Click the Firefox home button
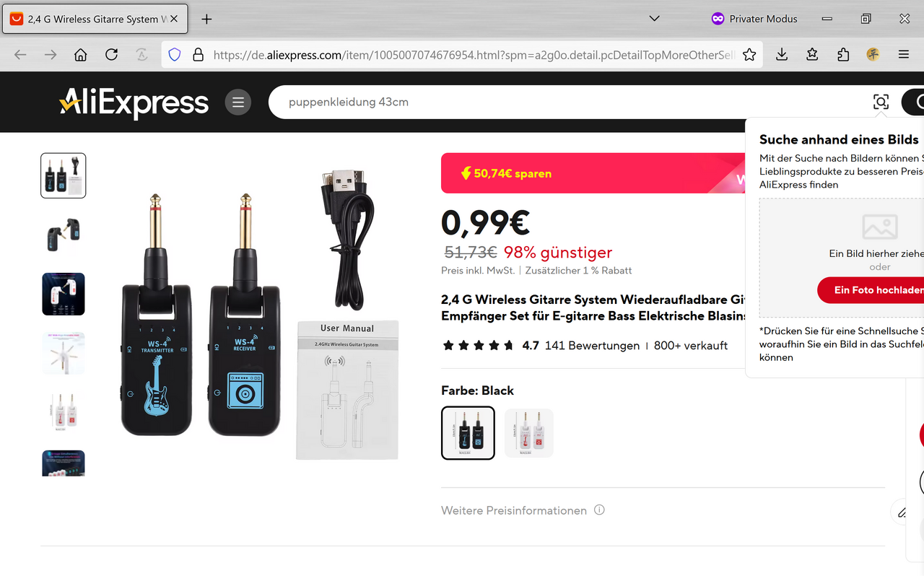This screenshot has width=924, height=576. [x=81, y=55]
